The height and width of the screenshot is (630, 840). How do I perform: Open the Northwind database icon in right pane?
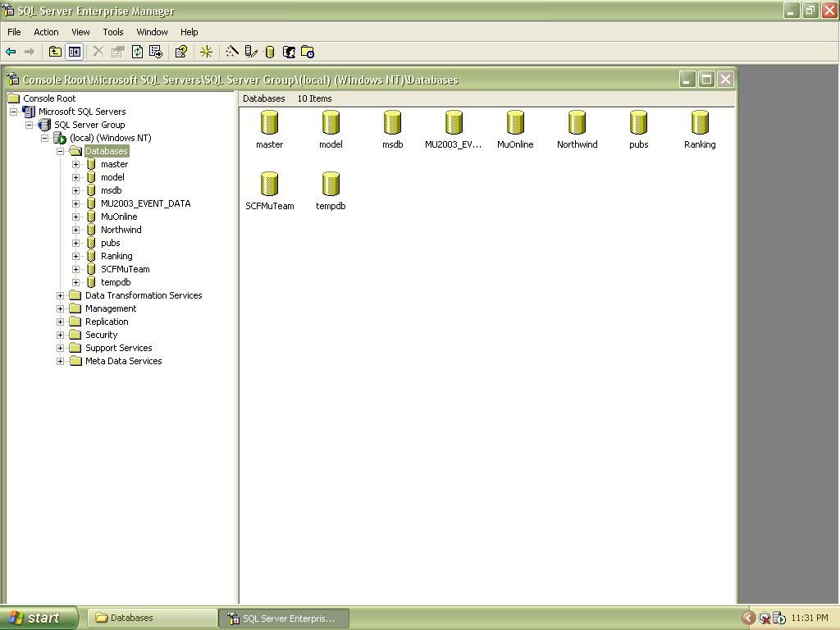[577, 123]
